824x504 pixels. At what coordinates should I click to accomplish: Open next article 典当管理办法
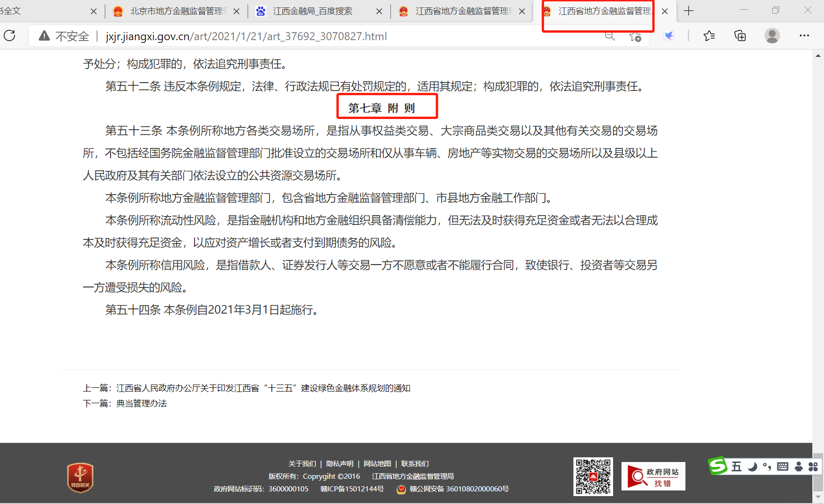[x=141, y=403]
